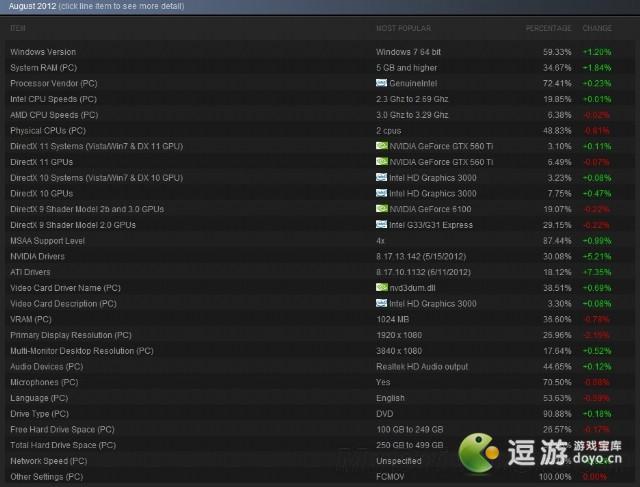Click the MOST POPULAR column header
The image size is (640, 487).
point(403,28)
